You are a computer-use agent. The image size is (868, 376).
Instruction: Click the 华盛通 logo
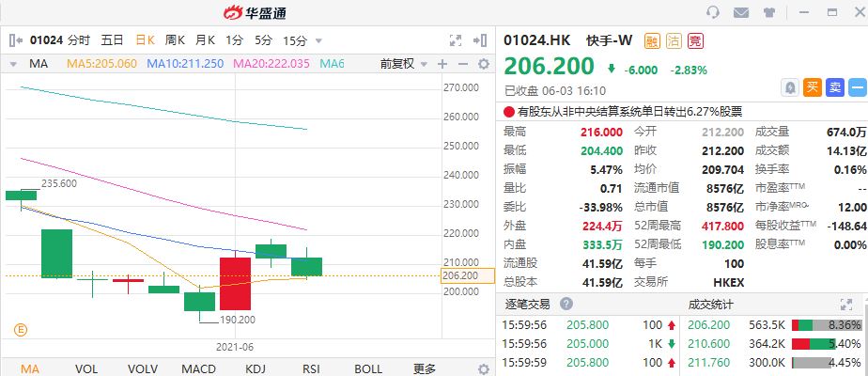[255, 12]
